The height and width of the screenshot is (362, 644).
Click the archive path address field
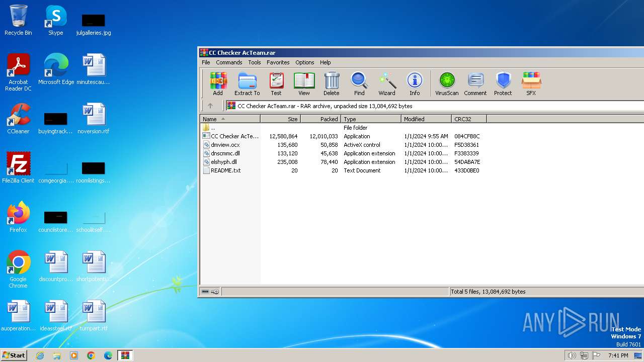434,106
